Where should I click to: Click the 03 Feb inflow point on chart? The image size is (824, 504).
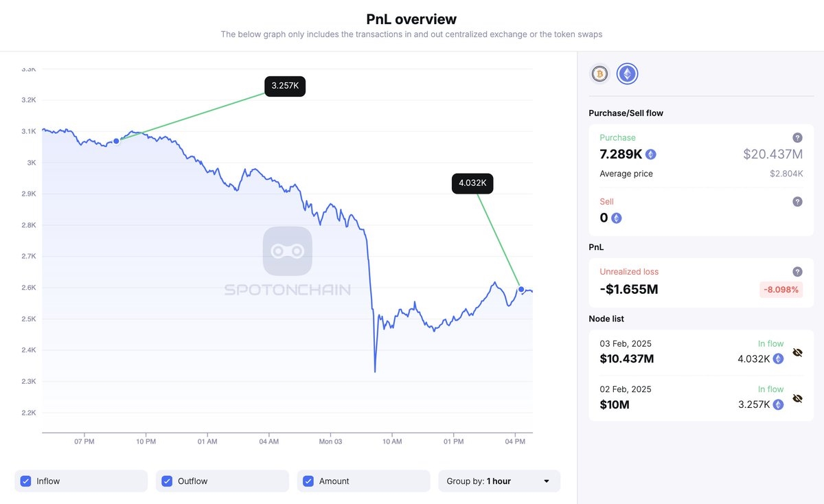[521, 289]
